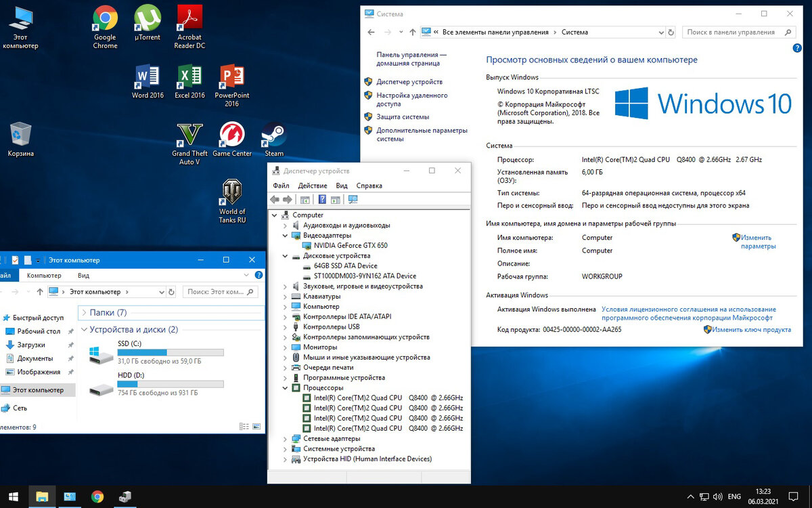
Task: Select HDD (D:) drive in Explorer
Action: [x=157, y=384]
